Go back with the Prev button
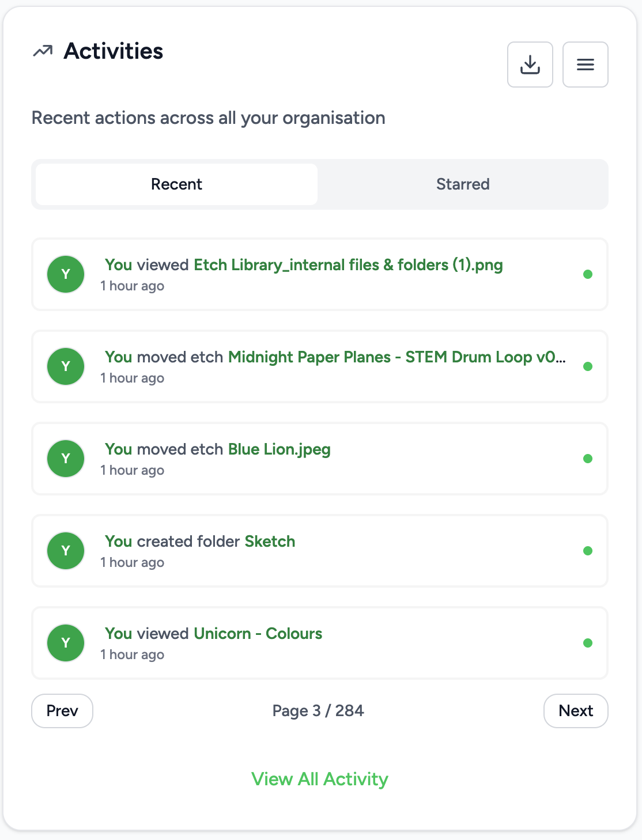The image size is (642, 840). 62,711
